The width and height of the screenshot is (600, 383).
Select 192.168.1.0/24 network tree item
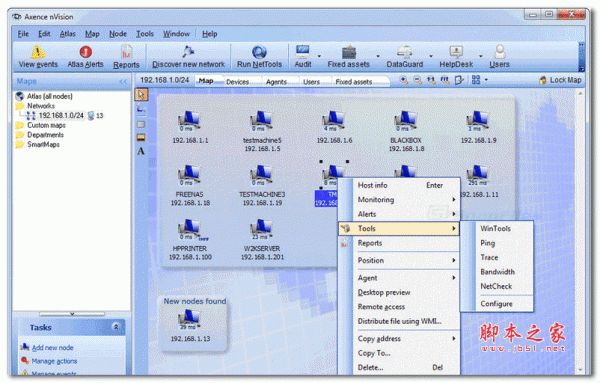tap(61, 115)
